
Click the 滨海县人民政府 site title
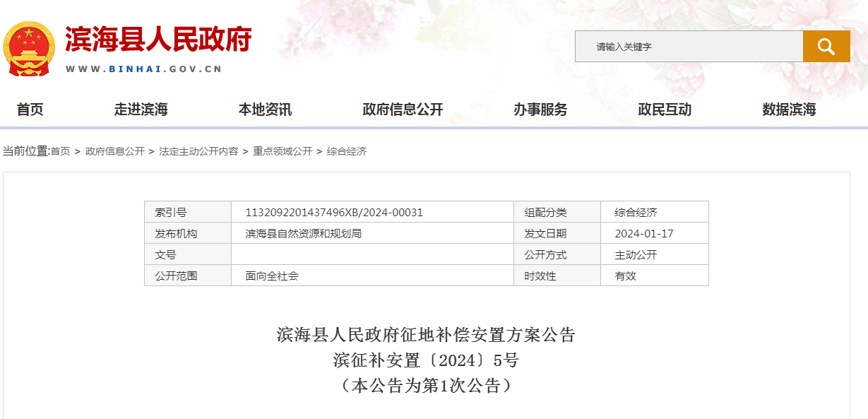pyautogui.click(x=158, y=40)
